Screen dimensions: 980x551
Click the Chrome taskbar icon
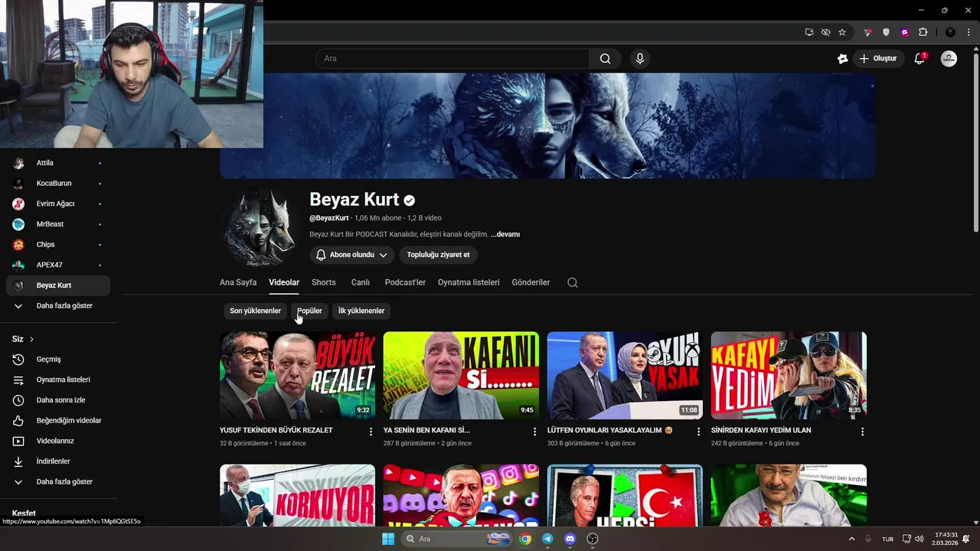point(525,539)
